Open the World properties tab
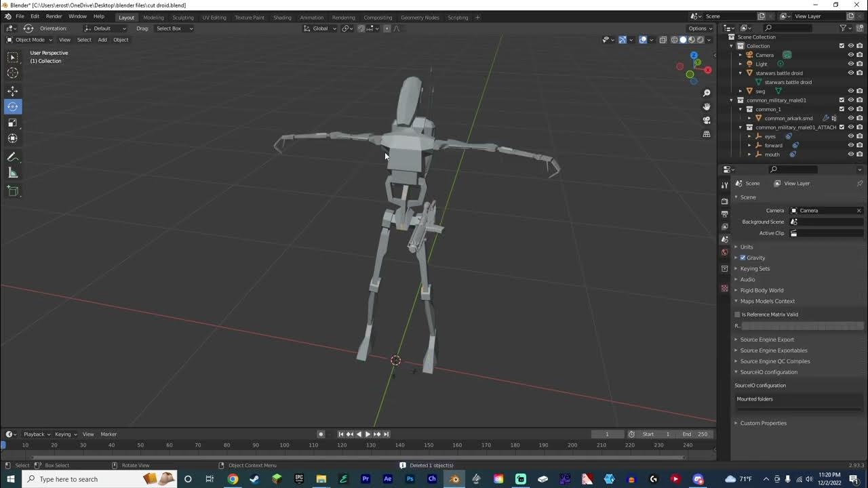Screen dimensions: 868x488 point(724,253)
